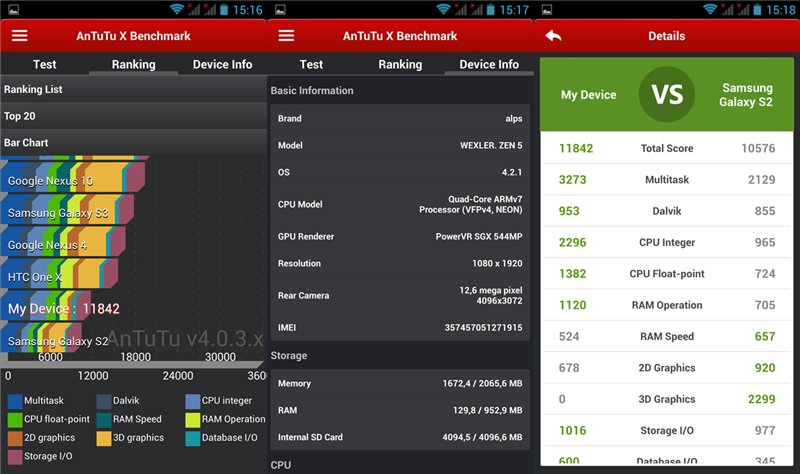Click RAM Operation legend color swatch
The height and width of the screenshot is (474, 800).
click(193, 419)
